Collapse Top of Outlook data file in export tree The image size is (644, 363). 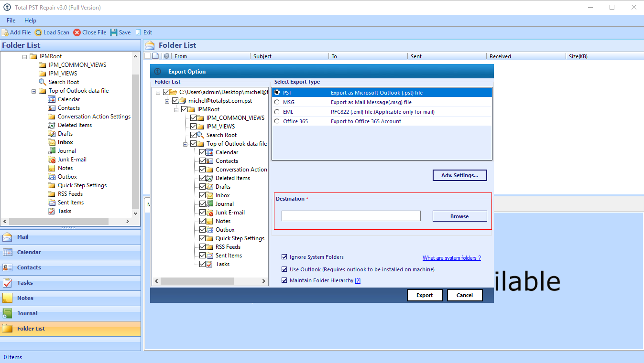[x=186, y=144]
